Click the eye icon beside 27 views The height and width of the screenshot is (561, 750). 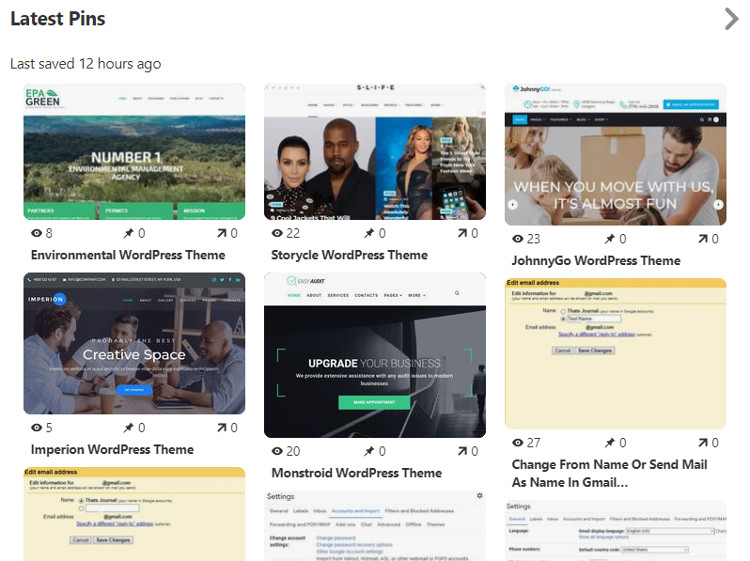click(x=518, y=443)
